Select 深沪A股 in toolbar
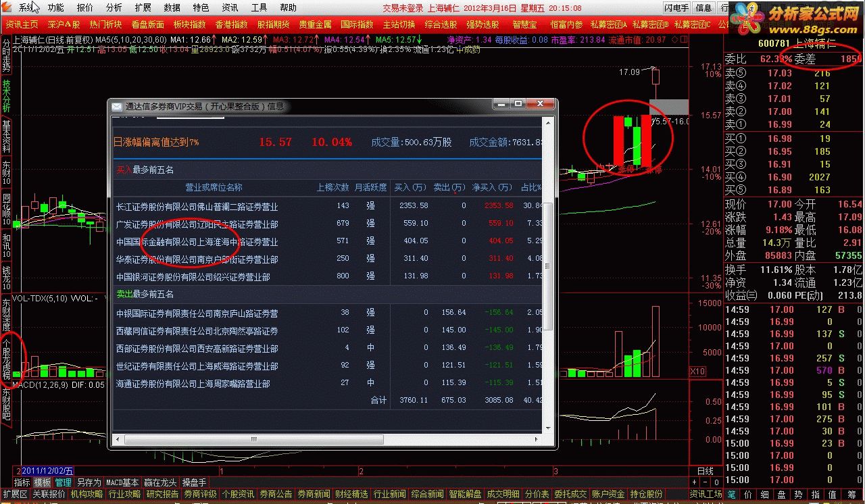865x504 pixels. pos(64,24)
